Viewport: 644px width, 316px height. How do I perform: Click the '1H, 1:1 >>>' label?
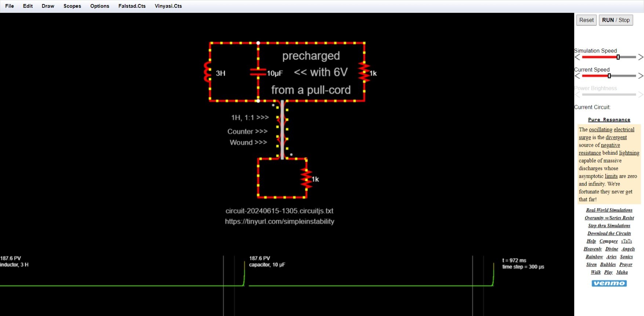click(250, 117)
